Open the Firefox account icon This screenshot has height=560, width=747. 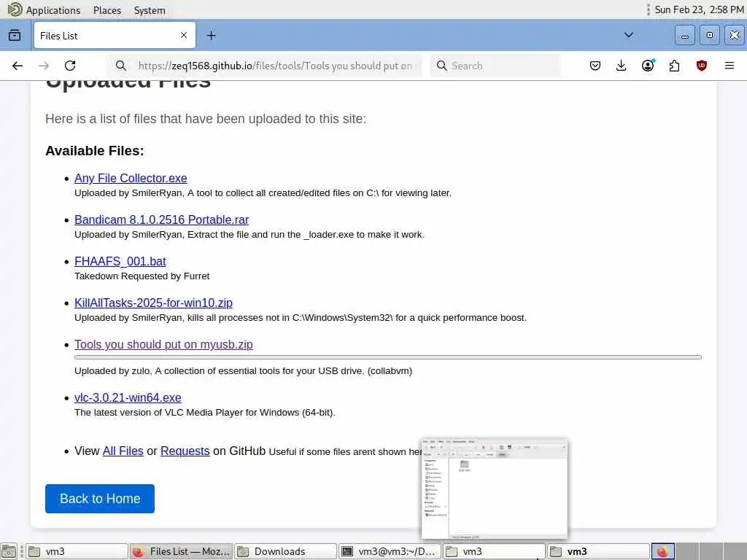coord(648,66)
